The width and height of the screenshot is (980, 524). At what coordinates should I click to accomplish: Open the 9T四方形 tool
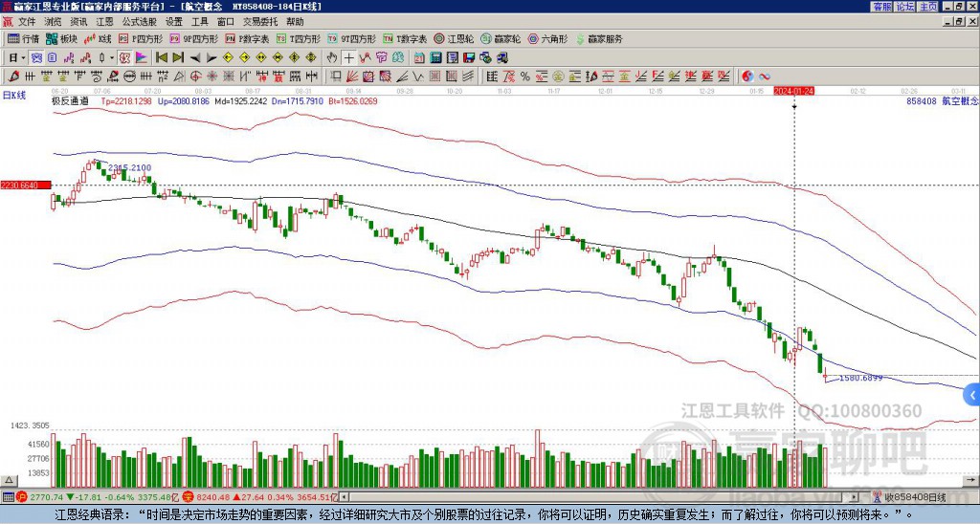tap(352, 38)
